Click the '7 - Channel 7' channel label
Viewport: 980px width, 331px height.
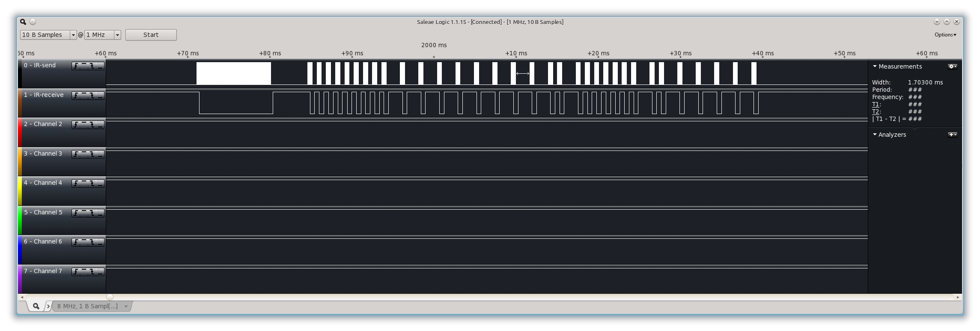[43, 271]
